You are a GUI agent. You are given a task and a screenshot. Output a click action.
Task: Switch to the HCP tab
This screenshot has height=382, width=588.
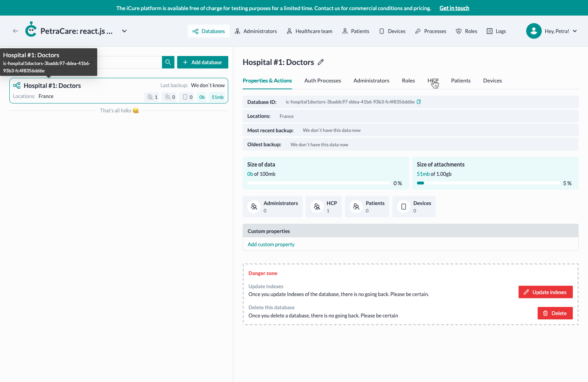tap(433, 81)
